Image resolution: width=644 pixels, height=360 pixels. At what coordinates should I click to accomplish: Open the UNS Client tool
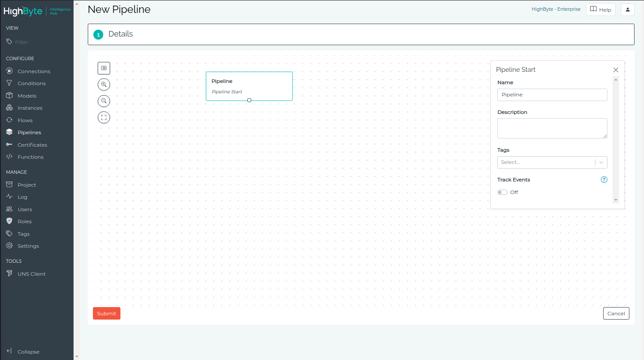click(31, 274)
